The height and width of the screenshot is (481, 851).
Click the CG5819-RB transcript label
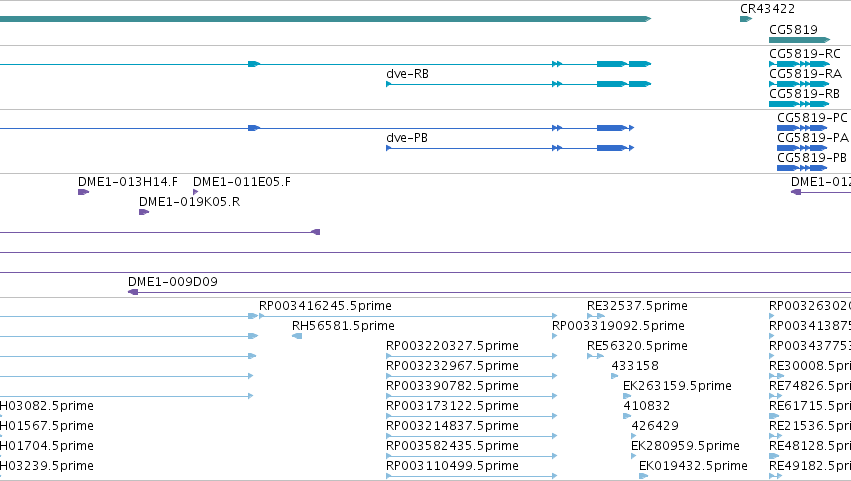pos(804,93)
